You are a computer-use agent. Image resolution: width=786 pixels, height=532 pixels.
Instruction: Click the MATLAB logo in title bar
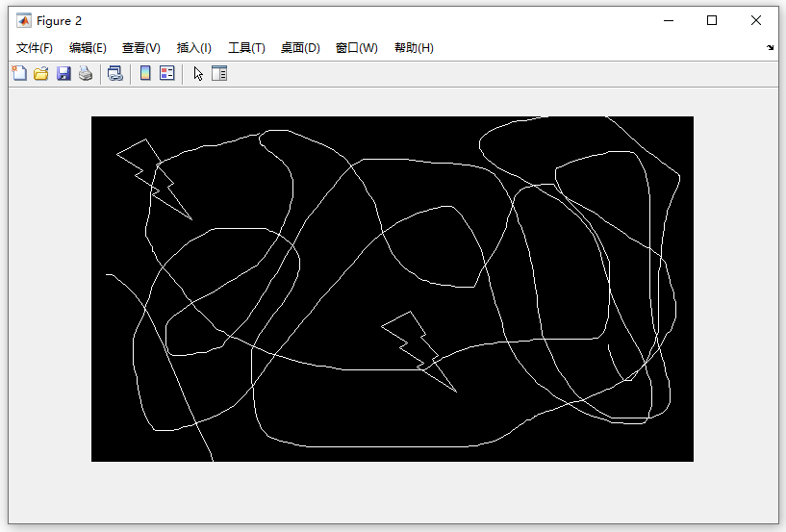pos(23,20)
